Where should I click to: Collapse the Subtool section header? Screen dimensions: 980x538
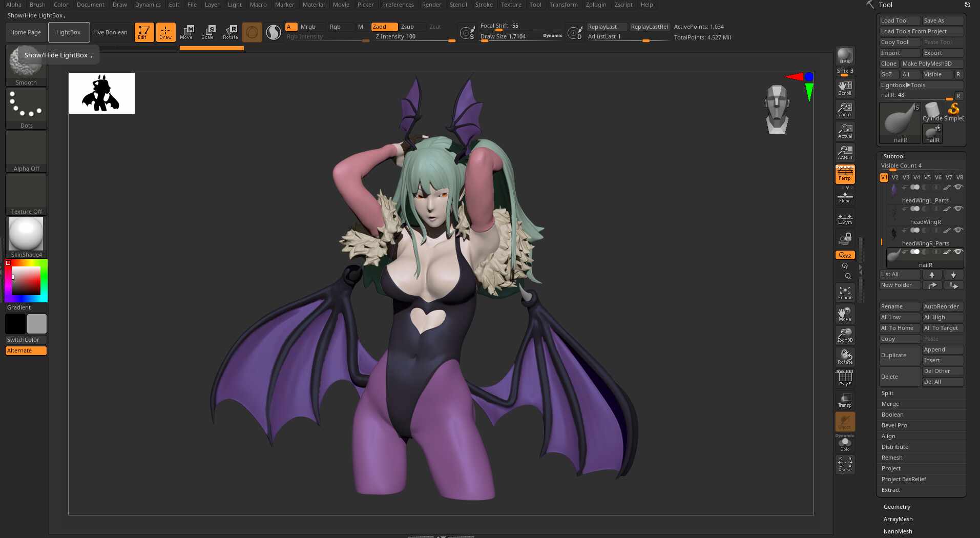click(x=894, y=156)
